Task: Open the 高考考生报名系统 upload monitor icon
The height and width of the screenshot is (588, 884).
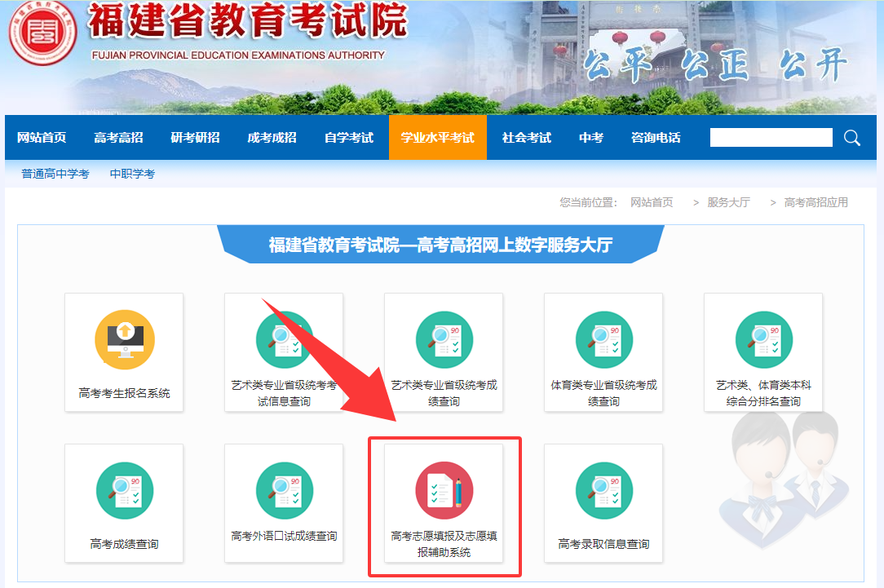Action: click(x=125, y=340)
